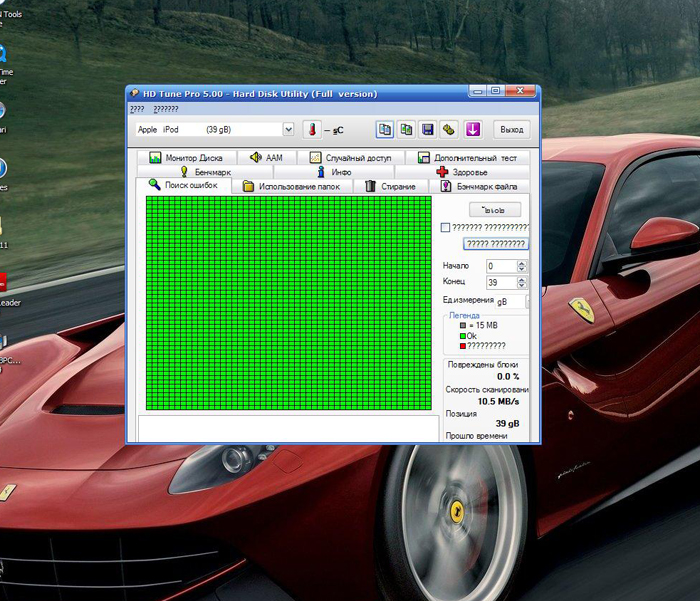Click the temperature thermometer icon

point(311,129)
